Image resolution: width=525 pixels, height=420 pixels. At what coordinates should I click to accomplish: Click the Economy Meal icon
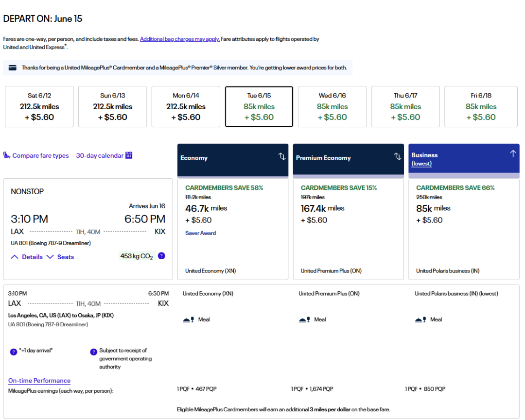[189, 319]
